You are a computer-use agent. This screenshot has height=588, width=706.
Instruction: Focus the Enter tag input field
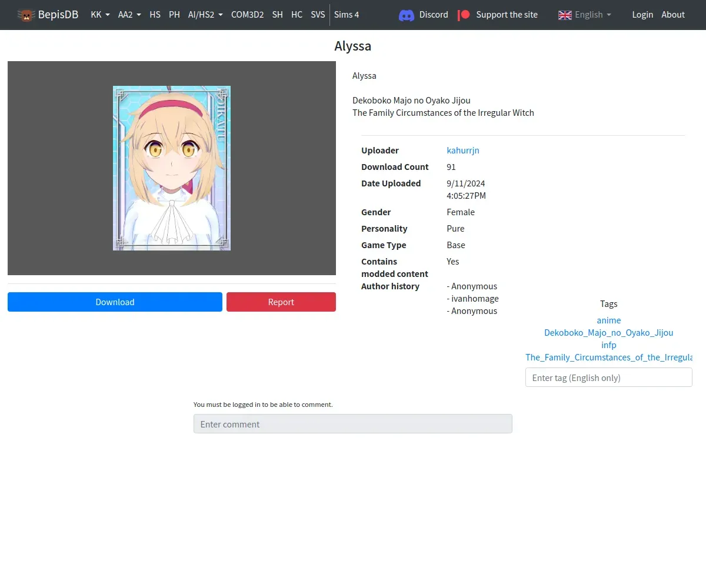608,377
